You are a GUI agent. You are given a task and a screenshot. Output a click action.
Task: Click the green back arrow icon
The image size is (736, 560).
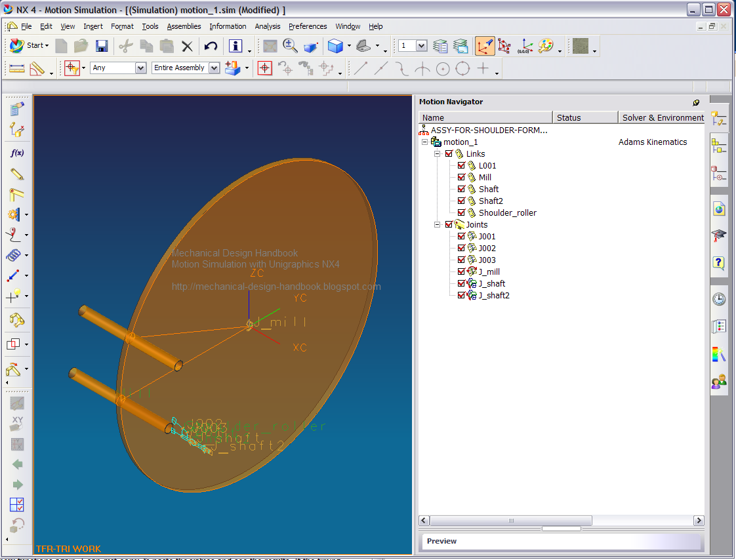[x=17, y=464]
